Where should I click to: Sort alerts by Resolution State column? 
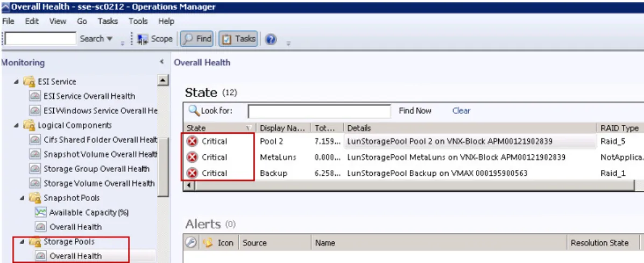pyautogui.click(x=603, y=243)
